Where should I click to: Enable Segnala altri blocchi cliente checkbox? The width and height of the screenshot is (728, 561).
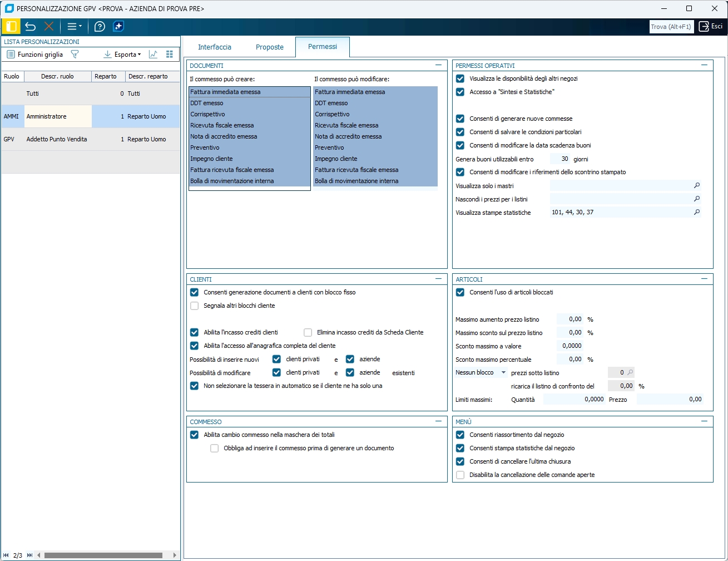click(x=194, y=306)
